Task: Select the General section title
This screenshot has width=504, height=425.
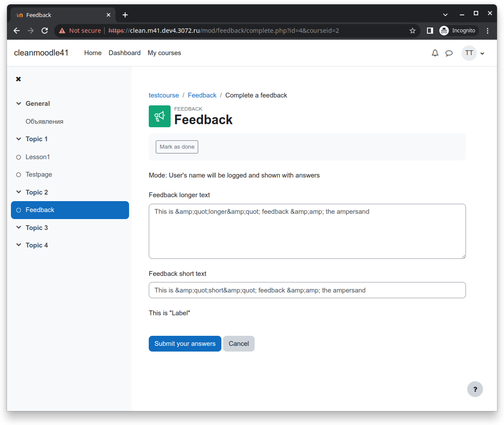Action: pos(38,104)
